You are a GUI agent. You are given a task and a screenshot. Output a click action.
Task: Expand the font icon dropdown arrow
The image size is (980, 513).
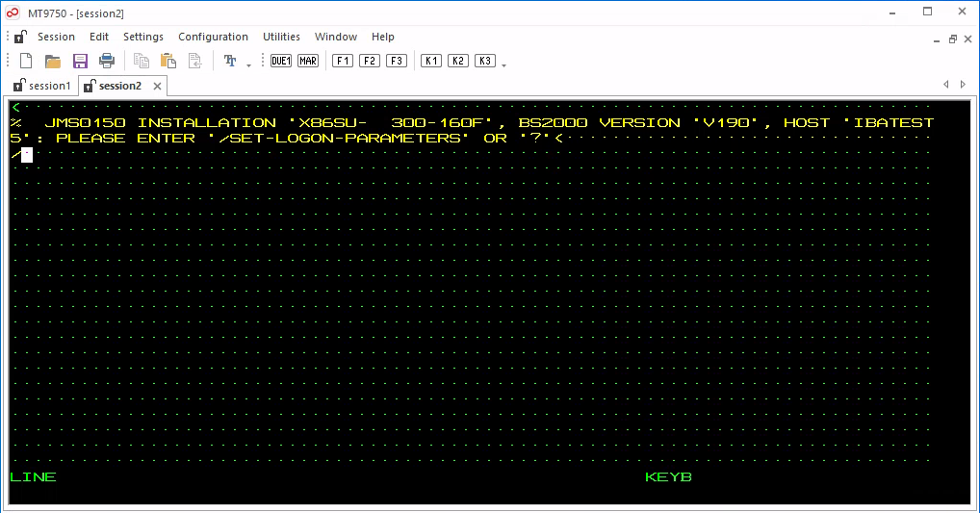click(248, 65)
